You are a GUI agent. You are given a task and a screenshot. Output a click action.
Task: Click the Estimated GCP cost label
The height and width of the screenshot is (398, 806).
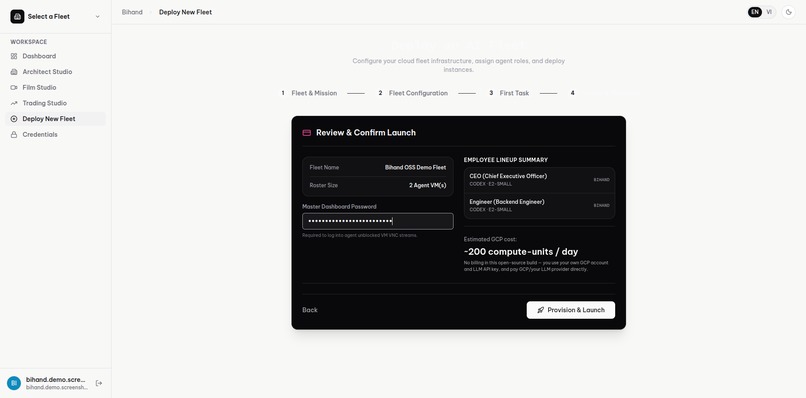490,239
